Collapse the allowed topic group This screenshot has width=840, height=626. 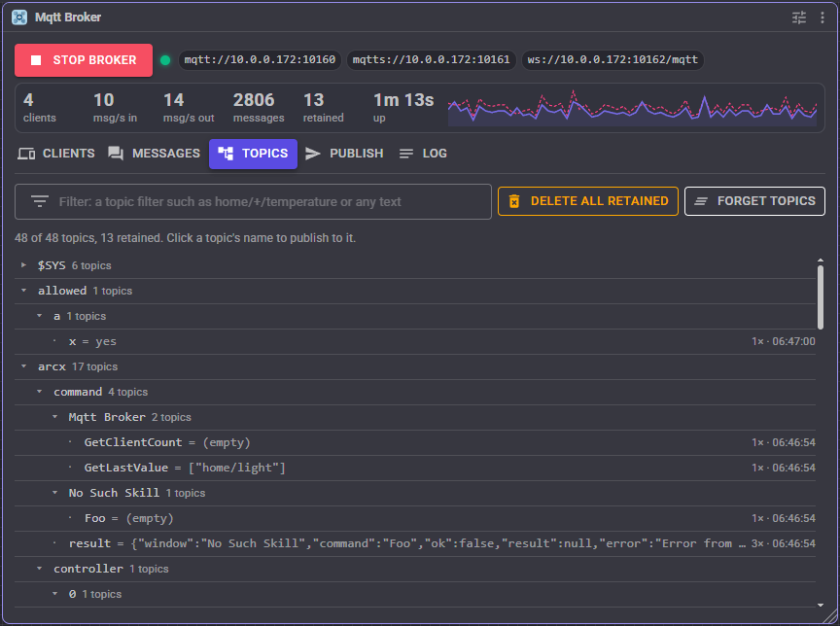23,291
